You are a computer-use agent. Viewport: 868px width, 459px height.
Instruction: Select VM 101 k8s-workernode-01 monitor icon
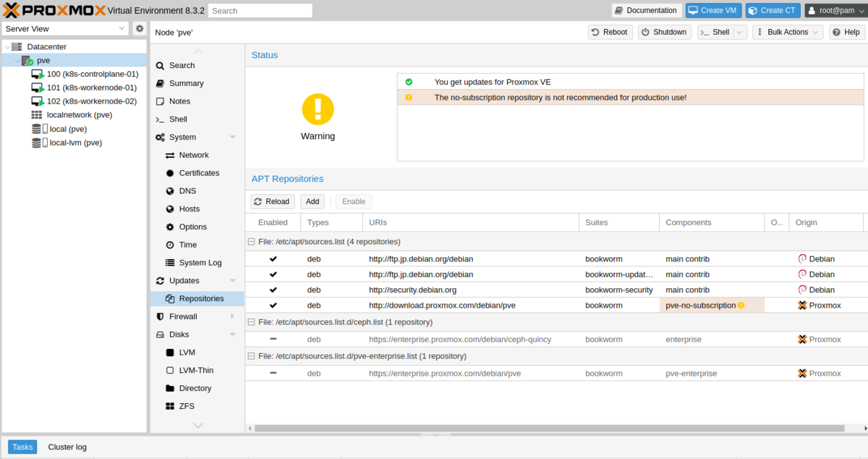tap(38, 88)
